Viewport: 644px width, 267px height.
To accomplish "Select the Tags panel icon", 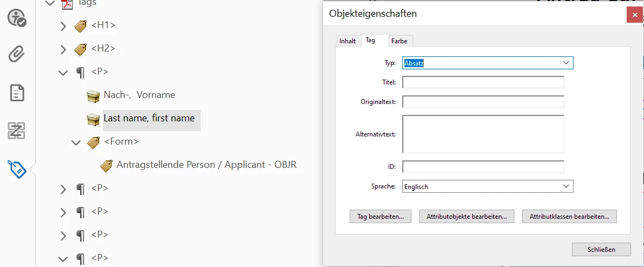I will 17,169.
